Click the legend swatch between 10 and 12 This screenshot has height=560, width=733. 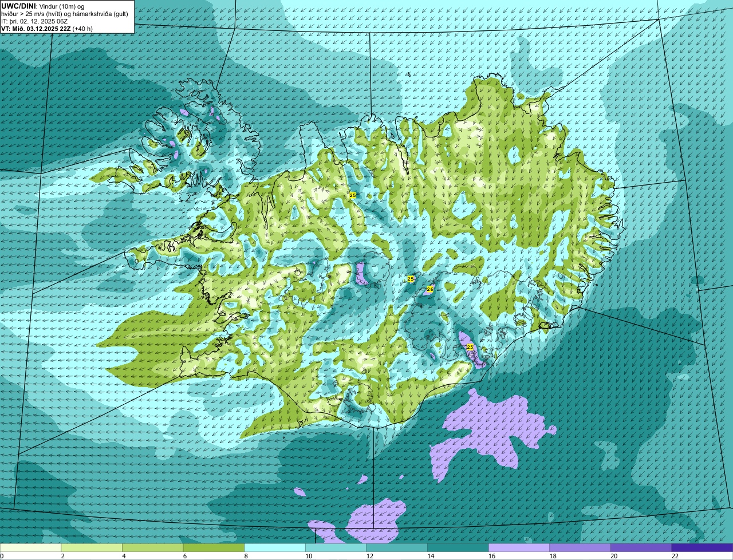(x=336, y=547)
